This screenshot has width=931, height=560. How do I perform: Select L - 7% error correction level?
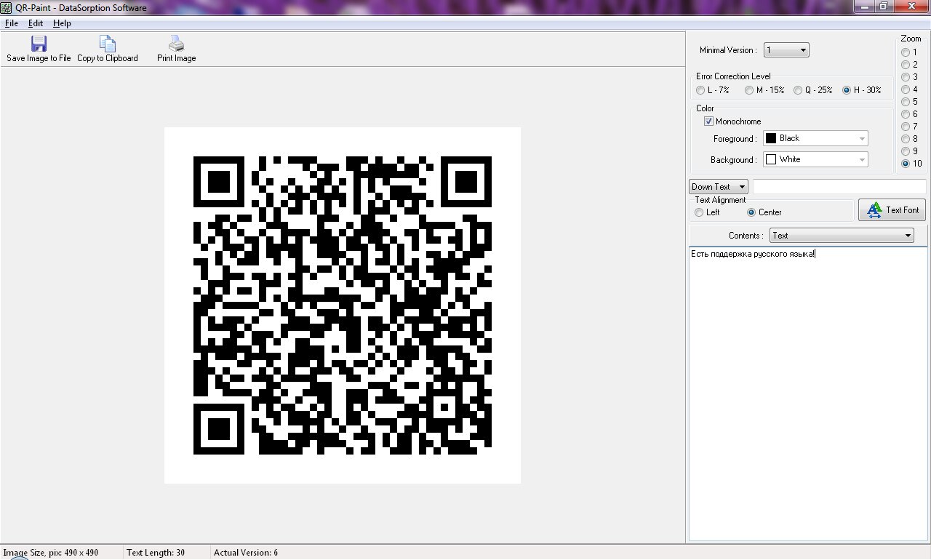pos(700,90)
